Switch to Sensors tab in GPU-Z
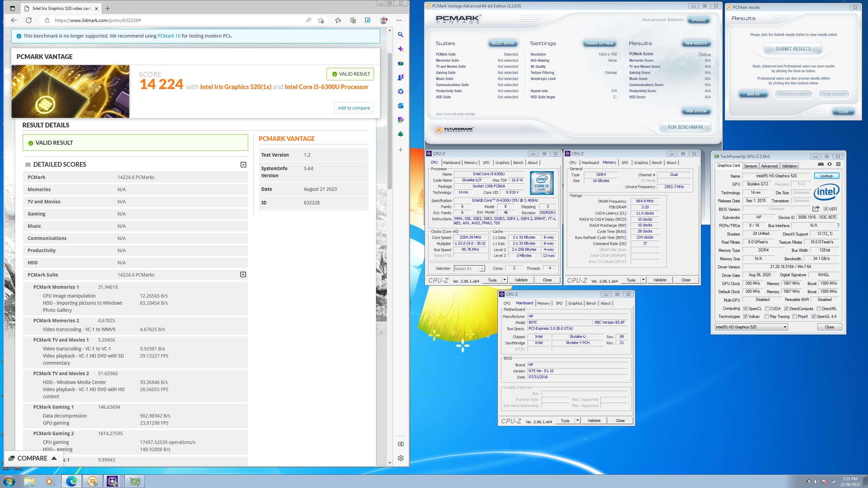 [x=750, y=166]
